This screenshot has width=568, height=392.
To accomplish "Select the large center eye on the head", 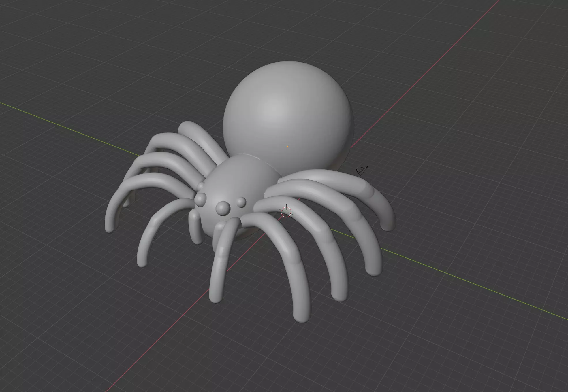I will tap(223, 208).
